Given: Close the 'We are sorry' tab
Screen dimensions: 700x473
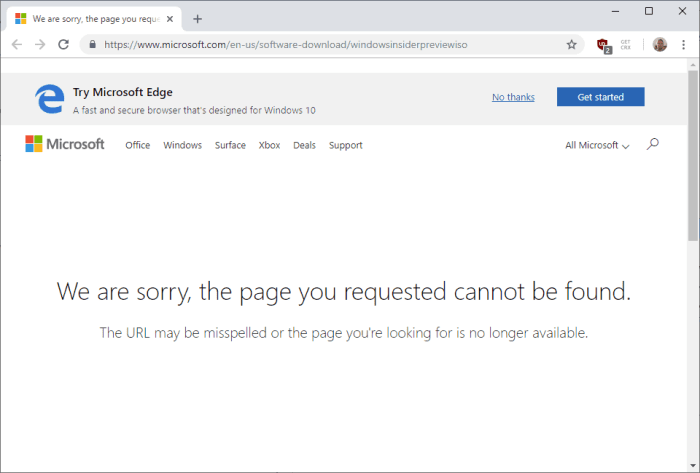Looking at the screenshot, I should [x=170, y=19].
